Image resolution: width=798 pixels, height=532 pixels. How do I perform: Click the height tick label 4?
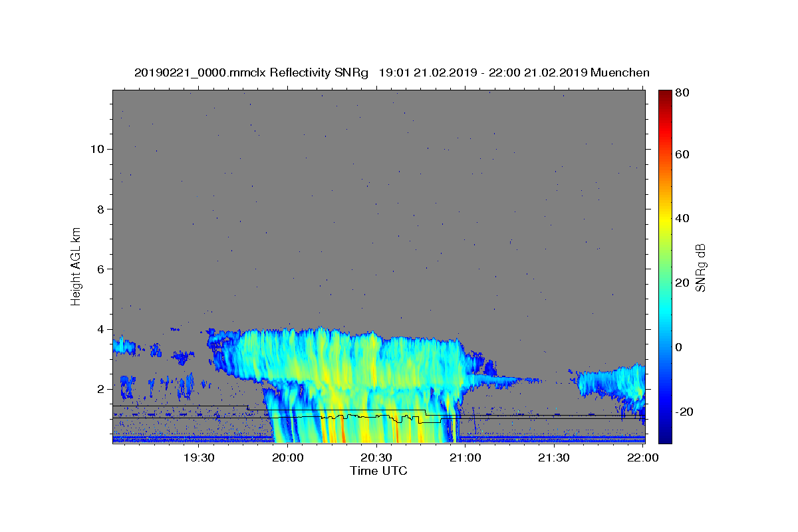(x=100, y=329)
